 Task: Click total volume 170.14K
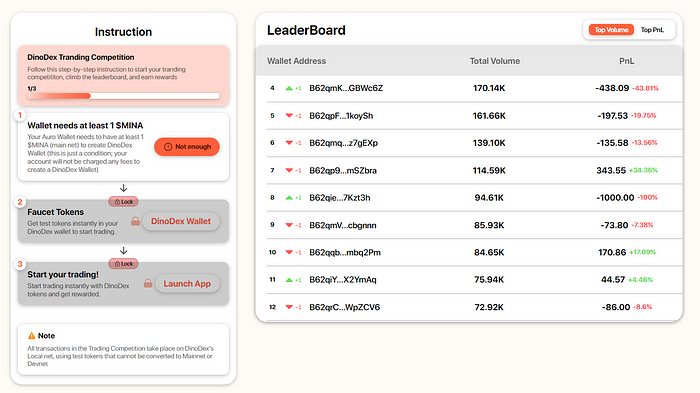[489, 88]
